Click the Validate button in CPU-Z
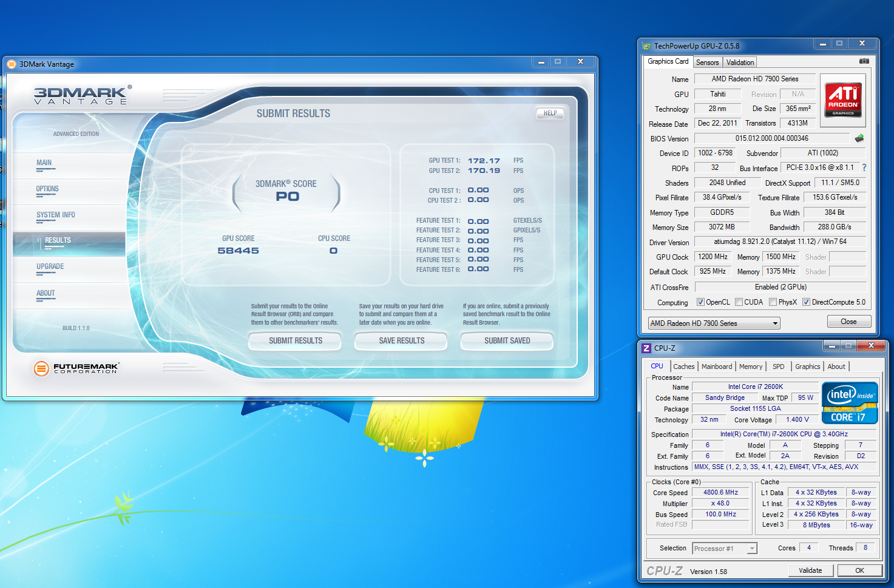The width and height of the screenshot is (894, 588). coord(810,570)
